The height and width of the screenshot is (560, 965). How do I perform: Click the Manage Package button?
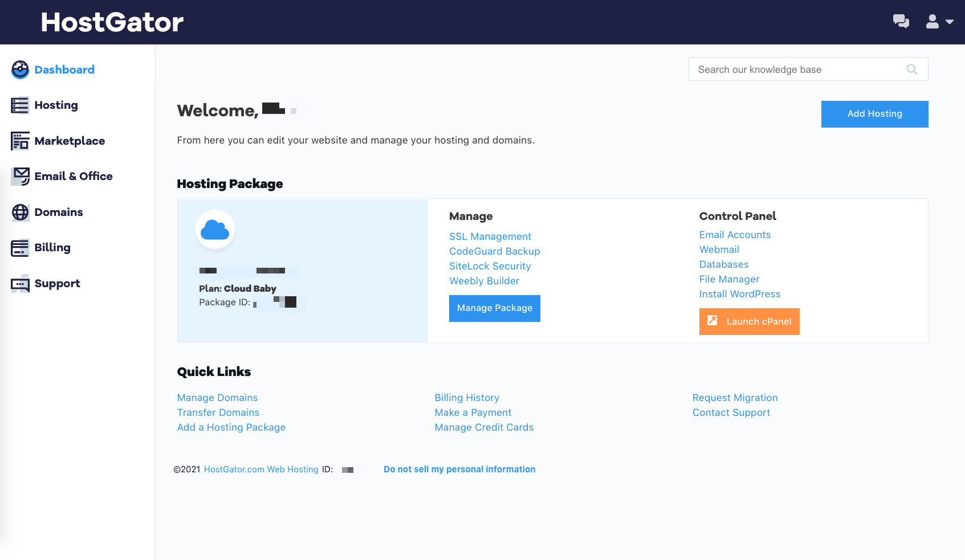click(495, 308)
